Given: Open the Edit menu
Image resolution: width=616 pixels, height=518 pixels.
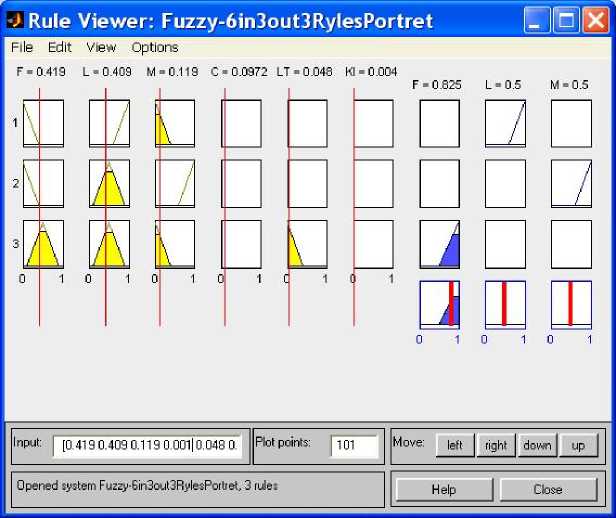Looking at the screenshot, I should (x=60, y=48).
